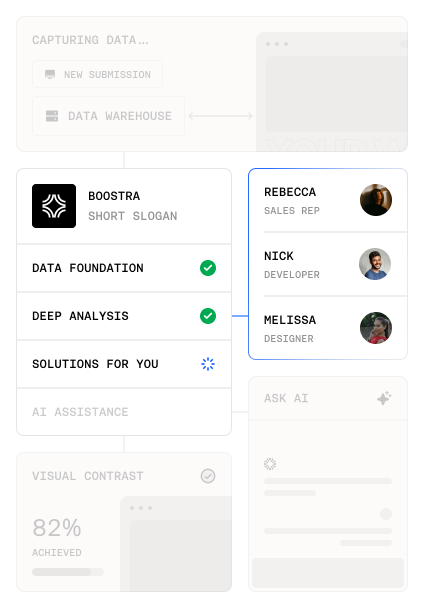424x608 pixels.
Task: Click the Boostra star logo icon
Action: 54,206
